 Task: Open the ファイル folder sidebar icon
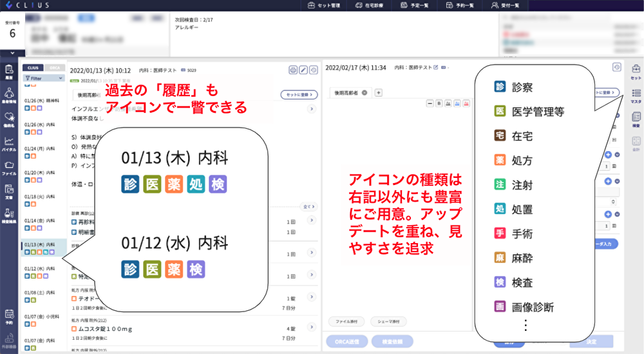[x=8, y=168]
